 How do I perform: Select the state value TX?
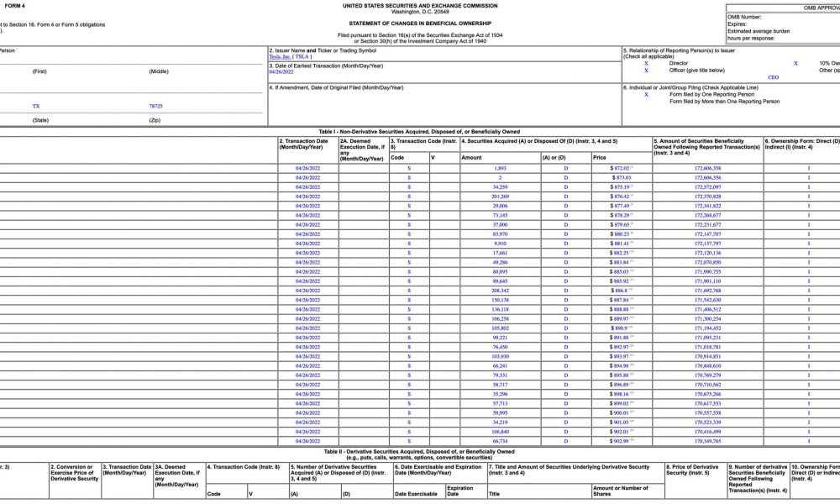(x=36, y=106)
